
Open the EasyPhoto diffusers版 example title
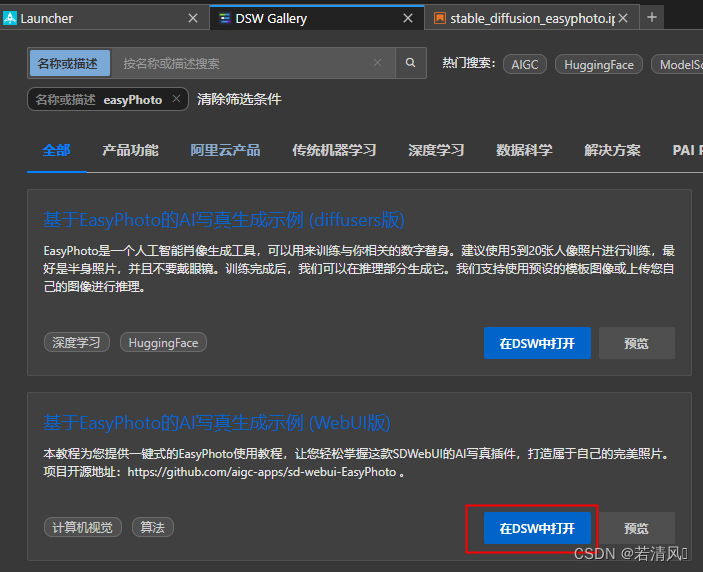224,220
